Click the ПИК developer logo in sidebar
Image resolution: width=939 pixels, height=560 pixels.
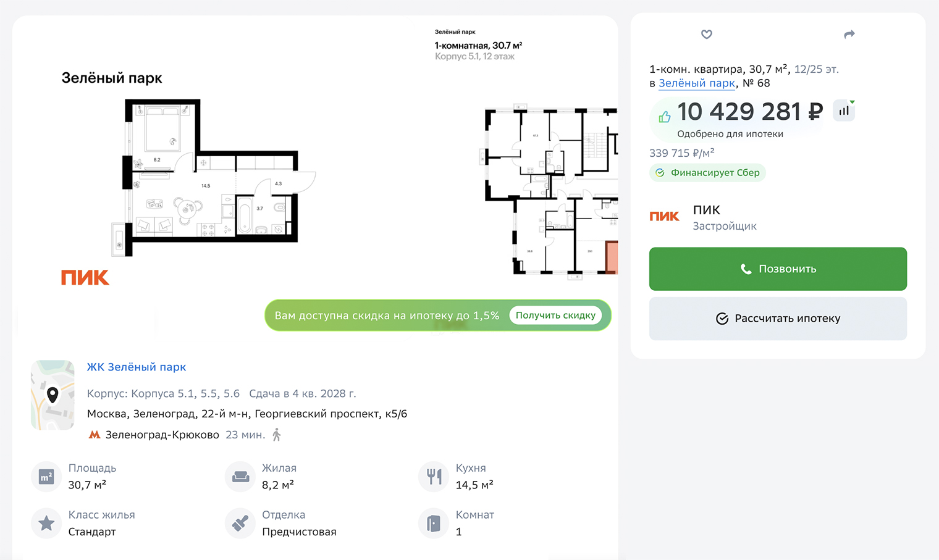click(x=664, y=216)
